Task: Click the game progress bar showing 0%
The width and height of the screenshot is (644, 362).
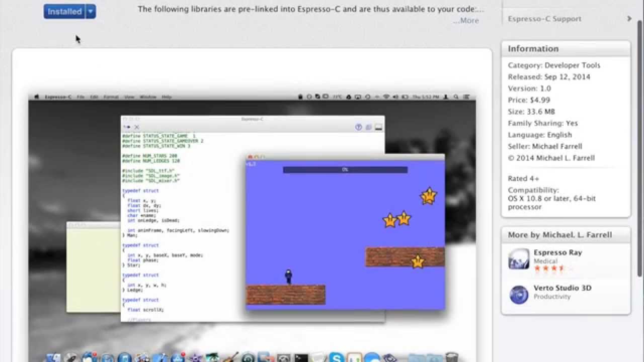Action: pyautogui.click(x=345, y=170)
